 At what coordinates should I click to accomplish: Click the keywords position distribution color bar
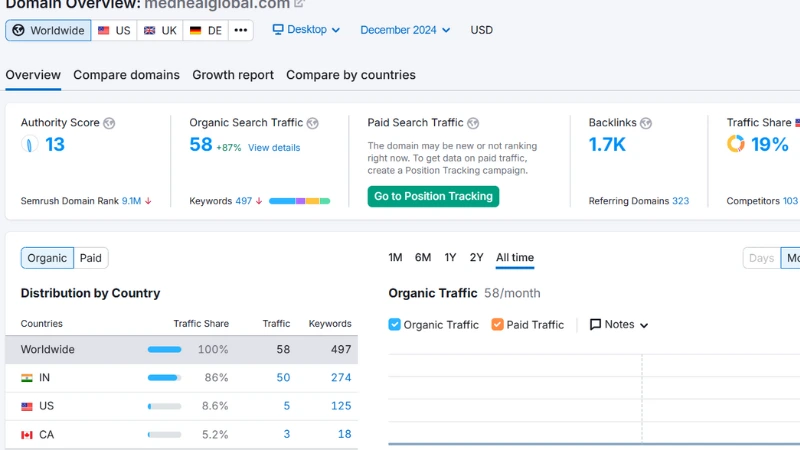point(299,201)
